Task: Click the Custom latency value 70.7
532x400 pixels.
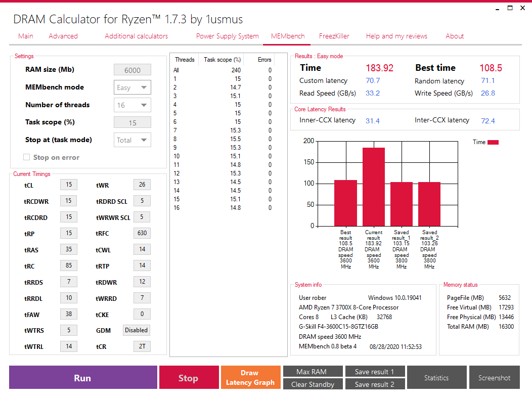Action: click(373, 81)
